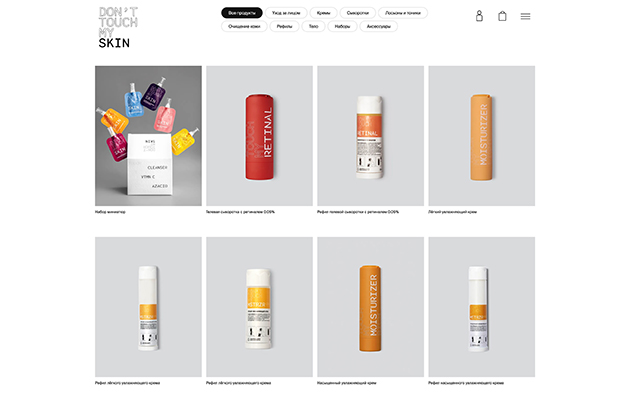Open the red Retinal tube product

[259, 136]
